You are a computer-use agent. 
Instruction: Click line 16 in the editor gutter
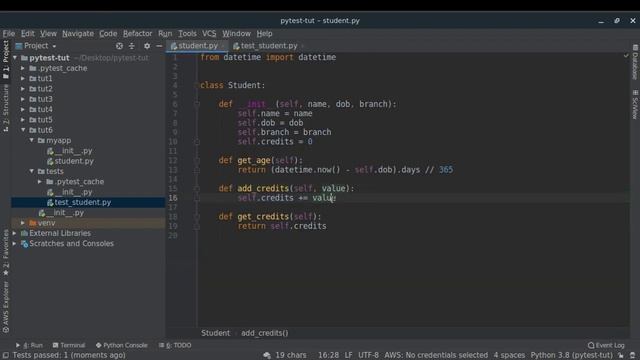point(173,198)
